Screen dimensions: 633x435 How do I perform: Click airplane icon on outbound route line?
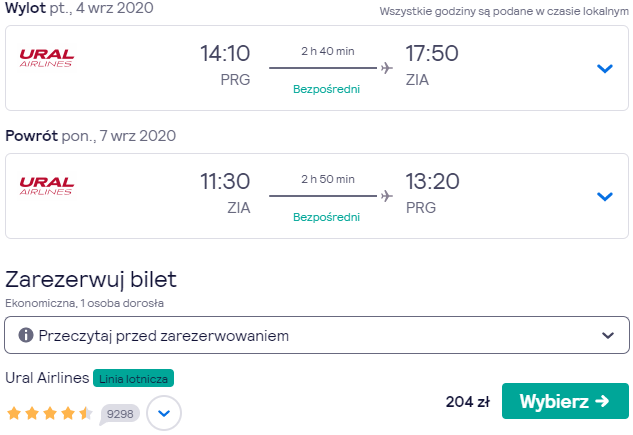387,68
